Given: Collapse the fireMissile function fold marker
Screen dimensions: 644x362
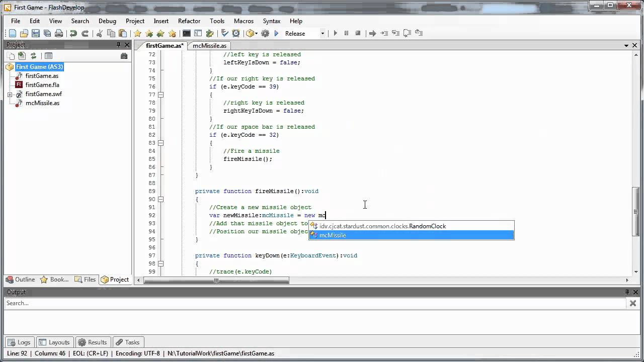Looking at the screenshot, I should [x=160, y=199].
